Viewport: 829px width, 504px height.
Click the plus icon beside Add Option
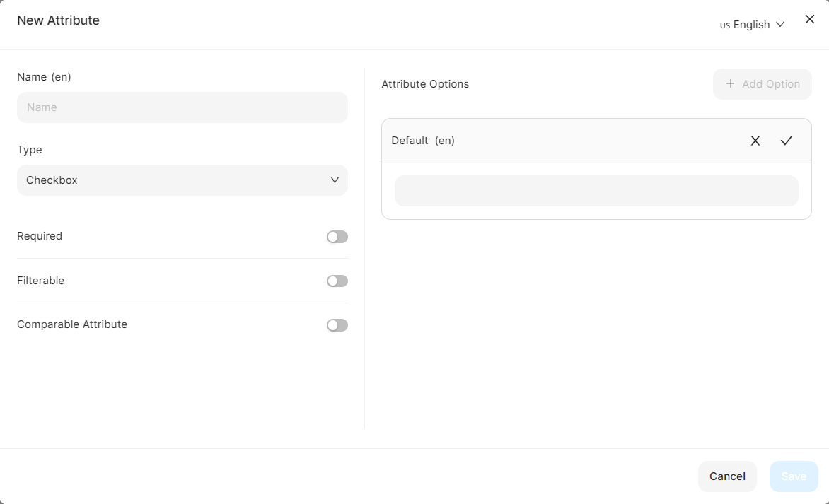coord(731,84)
